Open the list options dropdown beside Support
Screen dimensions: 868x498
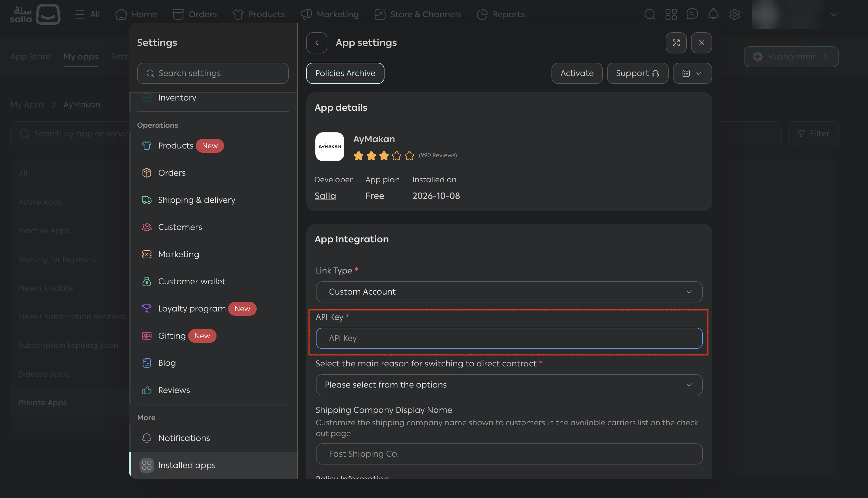coord(692,73)
